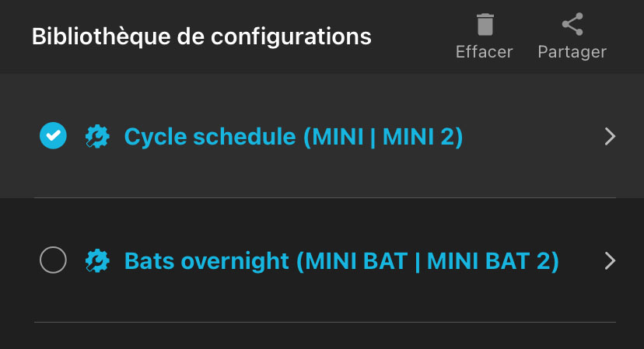This screenshot has height=349, width=644.
Task: Click empty header space between title and Effacer
Action: pyautogui.click(x=412, y=37)
